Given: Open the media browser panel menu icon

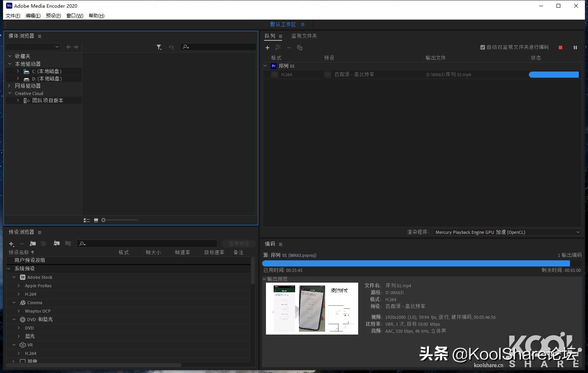Looking at the screenshot, I should point(40,36).
